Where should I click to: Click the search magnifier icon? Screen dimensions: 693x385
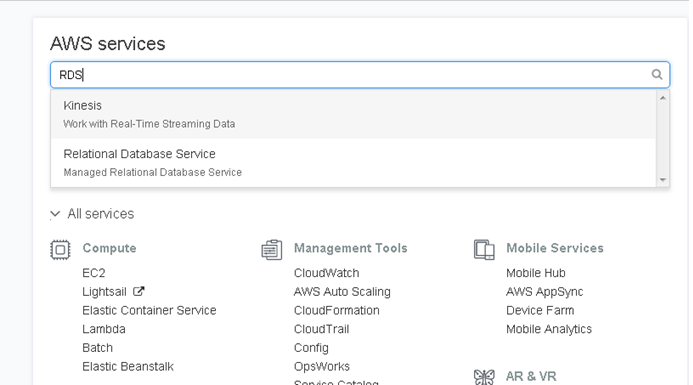pyautogui.click(x=657, y=75)
